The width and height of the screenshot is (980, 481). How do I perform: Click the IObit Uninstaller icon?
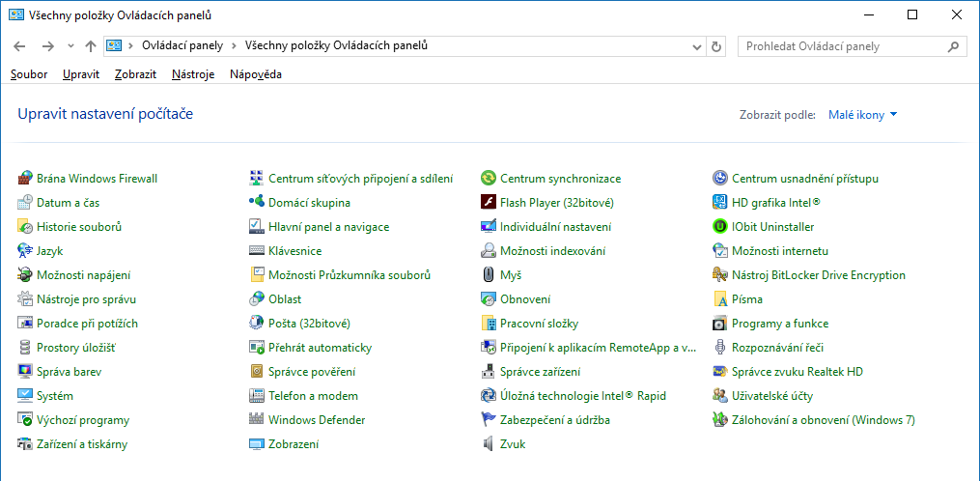pos(719,227)
